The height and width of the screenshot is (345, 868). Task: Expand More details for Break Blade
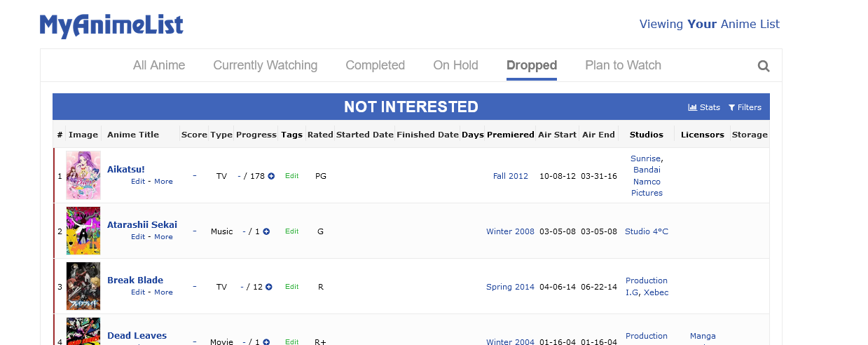pyautogui.click(x=163, y=292)
